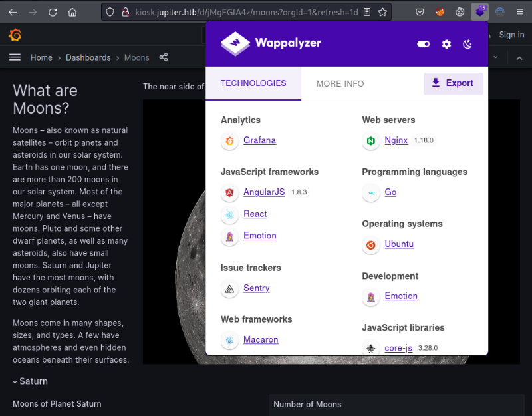Open the Grafana technology link
This screenshot has height=416, width=532.
(259, 140)
